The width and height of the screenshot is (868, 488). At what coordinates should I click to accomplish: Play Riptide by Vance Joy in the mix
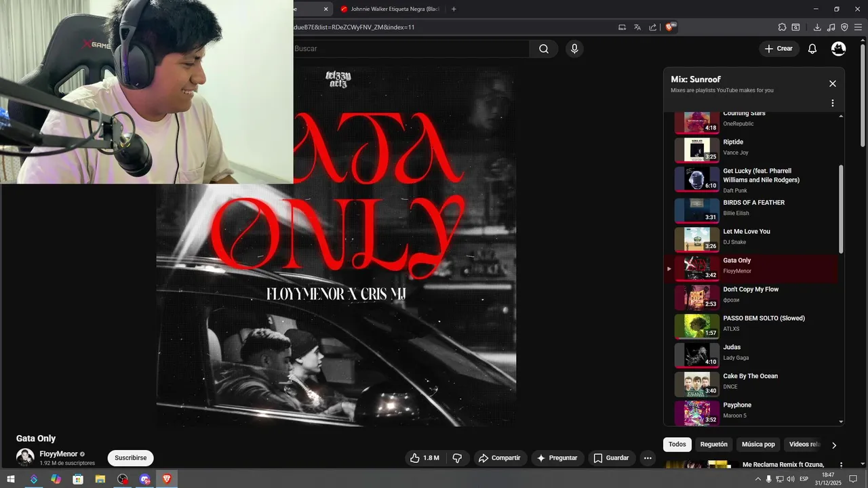point(751,150)
